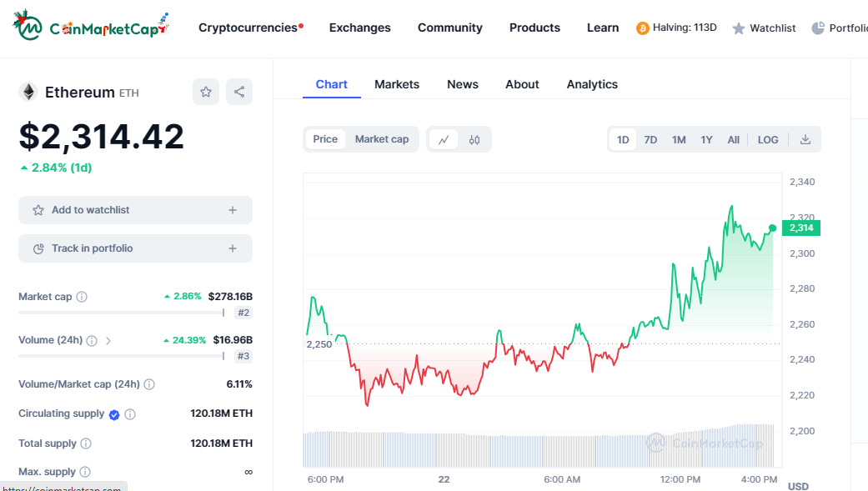868x491 pixels.
Task: Expand Volume (24h) details chevron
Action: click(108, 340)
